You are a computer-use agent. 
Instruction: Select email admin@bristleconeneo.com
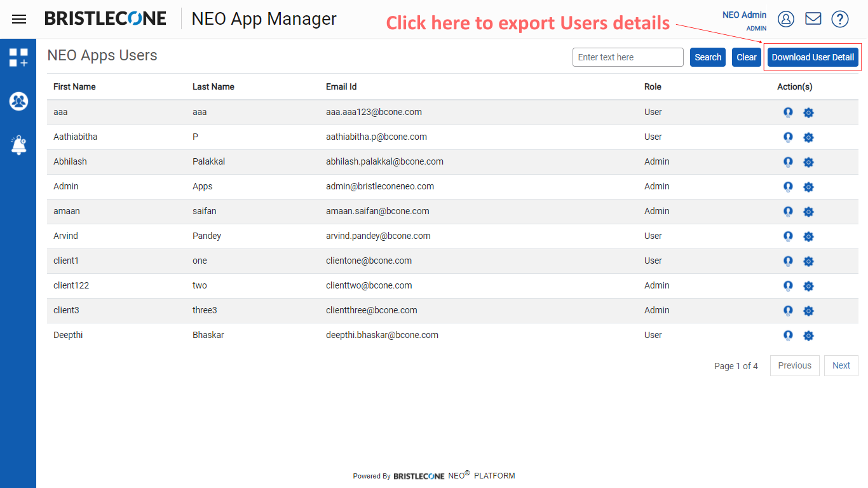380,186
